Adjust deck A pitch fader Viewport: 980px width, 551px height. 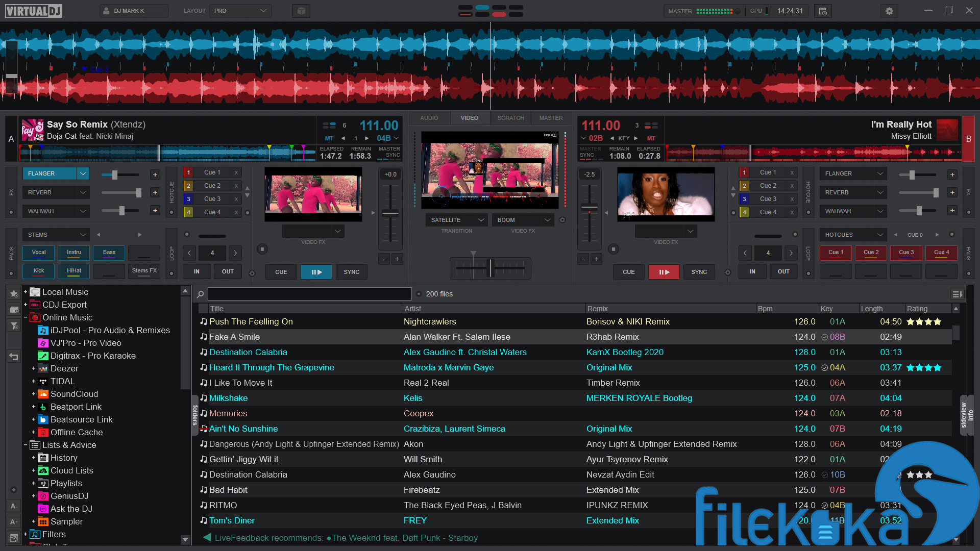[x=390, y=213]
